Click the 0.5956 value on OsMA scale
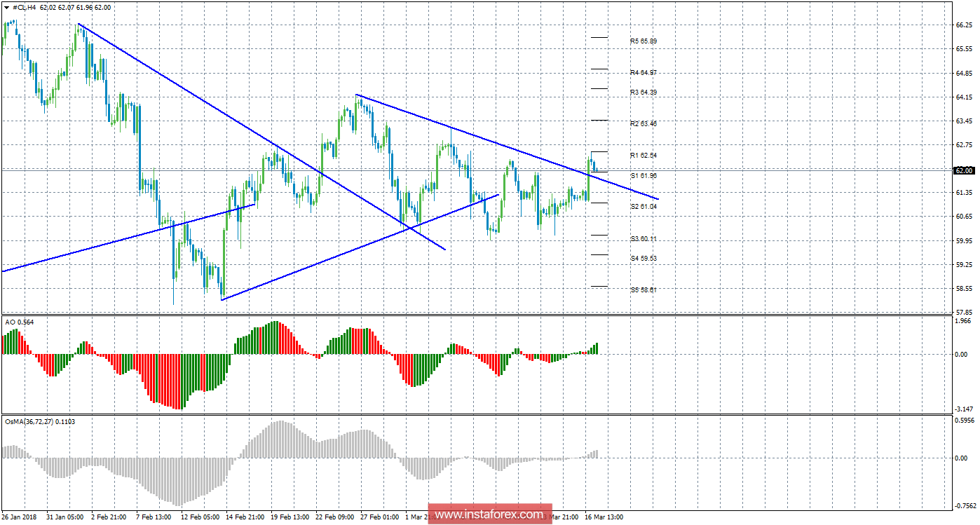 pyautogui.click(x=964, y=421)
